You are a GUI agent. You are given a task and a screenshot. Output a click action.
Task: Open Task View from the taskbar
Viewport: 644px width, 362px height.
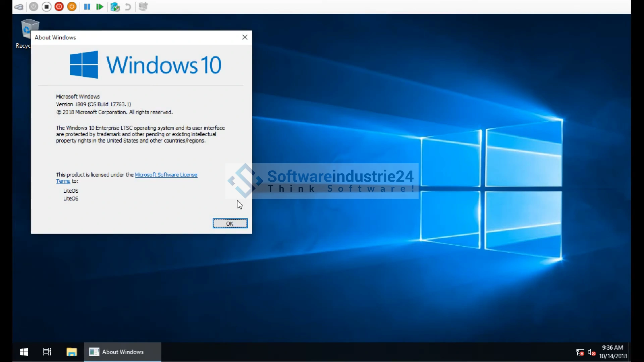click(47, 352)
